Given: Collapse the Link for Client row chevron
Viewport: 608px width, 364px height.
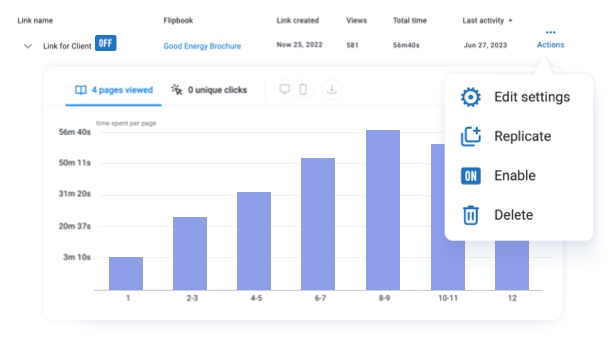Looking at the screenshot, I should [28, 46].
